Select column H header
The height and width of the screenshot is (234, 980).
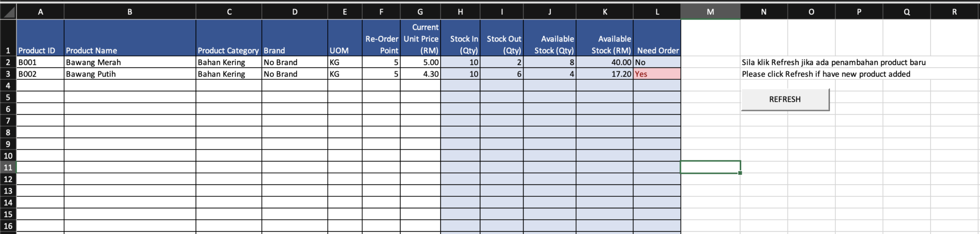pos(460,12)
